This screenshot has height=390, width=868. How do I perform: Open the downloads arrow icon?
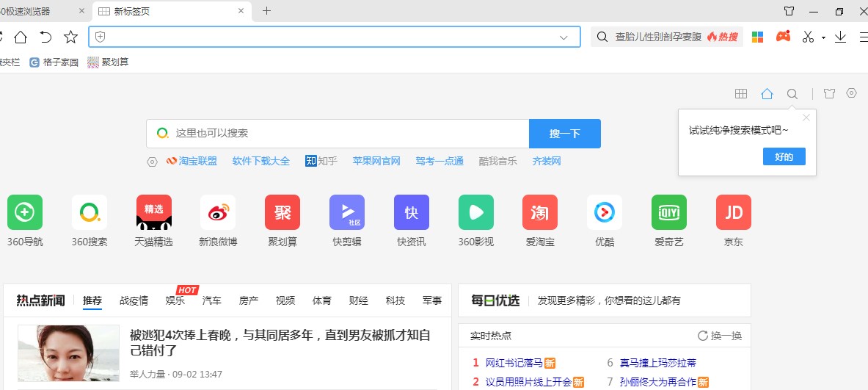841,37
